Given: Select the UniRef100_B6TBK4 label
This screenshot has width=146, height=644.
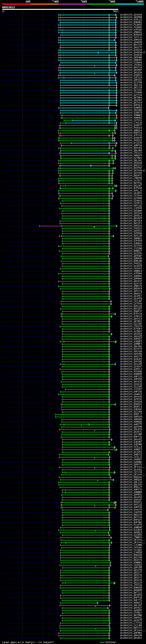Looking at the screenshot, I should pos(131,98).
